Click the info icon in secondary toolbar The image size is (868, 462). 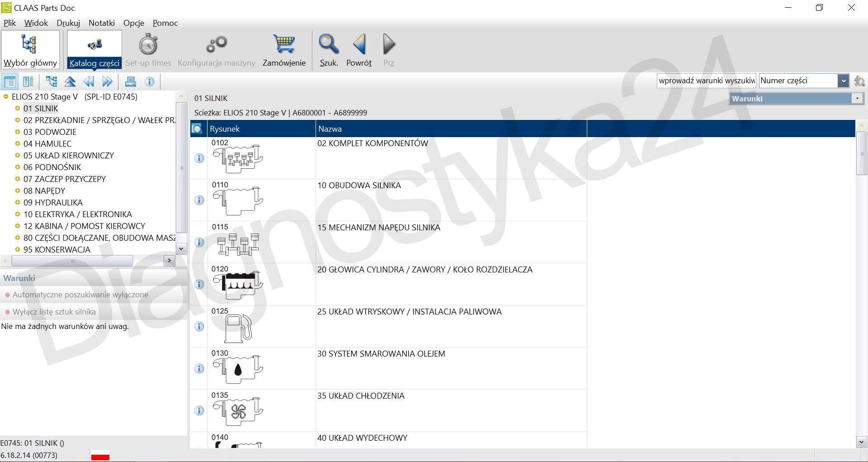(150, 81)
